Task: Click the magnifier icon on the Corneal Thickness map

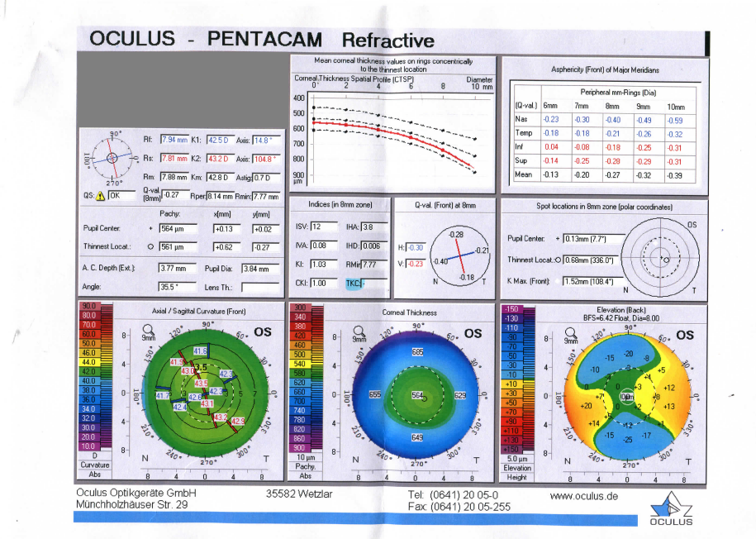Action: pos(359,332)
